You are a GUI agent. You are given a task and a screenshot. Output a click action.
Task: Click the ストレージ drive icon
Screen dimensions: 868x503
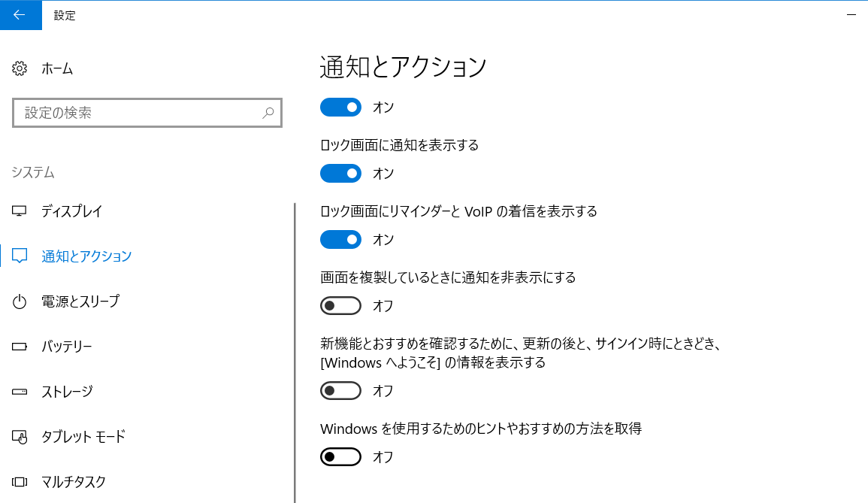[20, 392]
